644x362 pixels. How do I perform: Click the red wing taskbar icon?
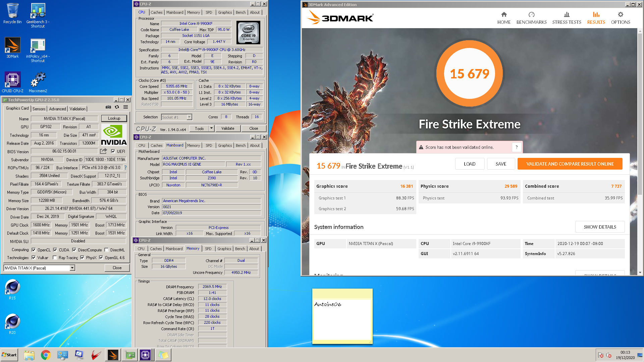96,355
